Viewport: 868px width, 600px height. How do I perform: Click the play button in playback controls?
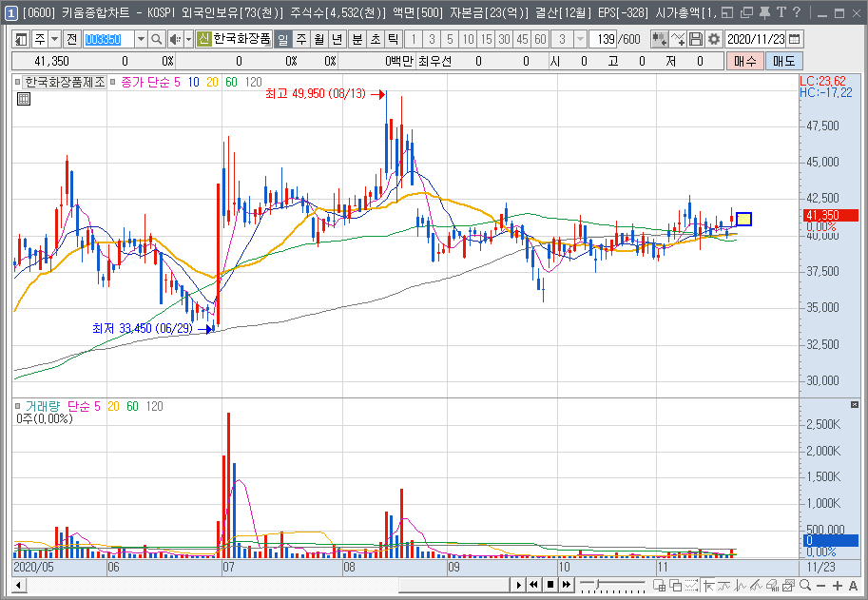tap(518, 585)
